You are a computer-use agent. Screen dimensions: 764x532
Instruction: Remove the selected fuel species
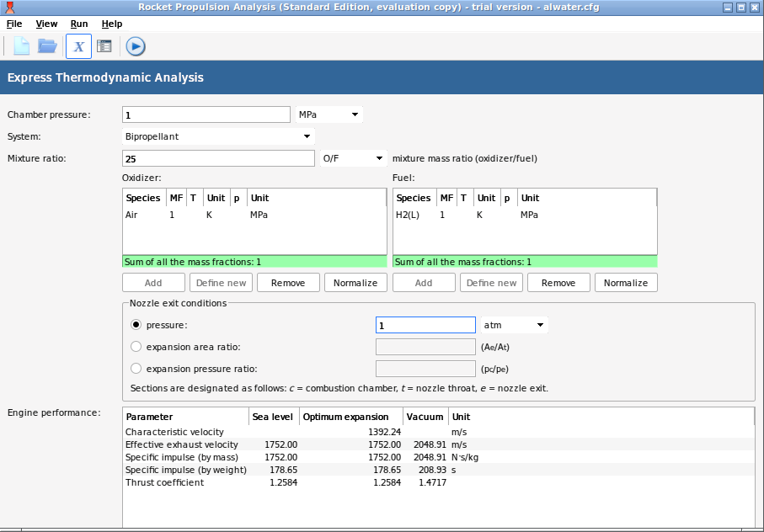point(558,283)
